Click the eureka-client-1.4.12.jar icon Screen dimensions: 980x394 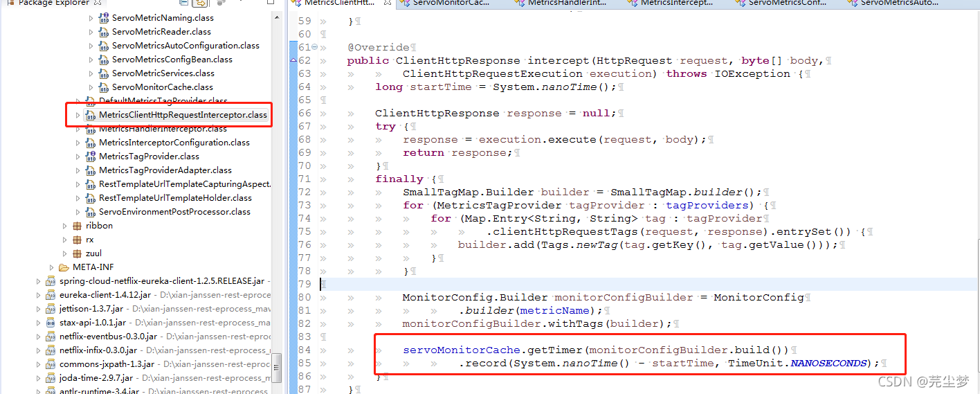pyautogui.click(x=51, y=295)
